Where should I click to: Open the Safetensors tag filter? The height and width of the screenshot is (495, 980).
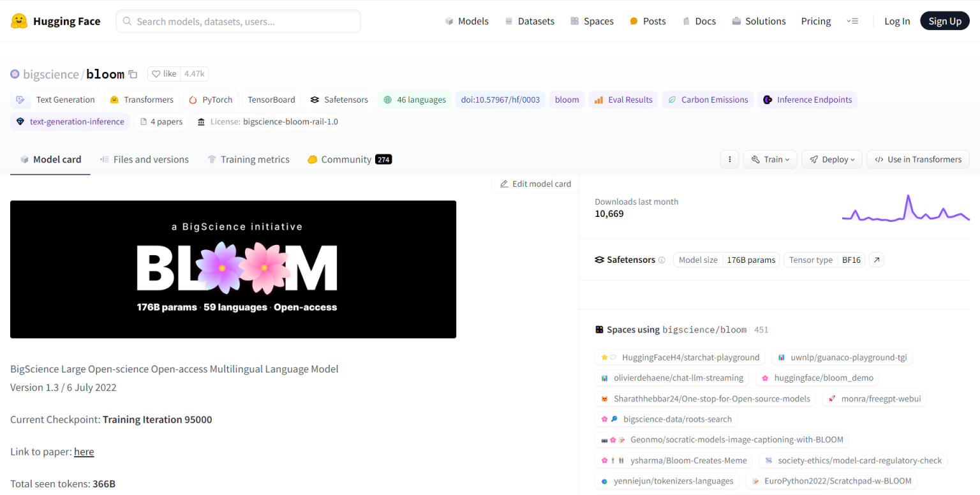point(339,100)
